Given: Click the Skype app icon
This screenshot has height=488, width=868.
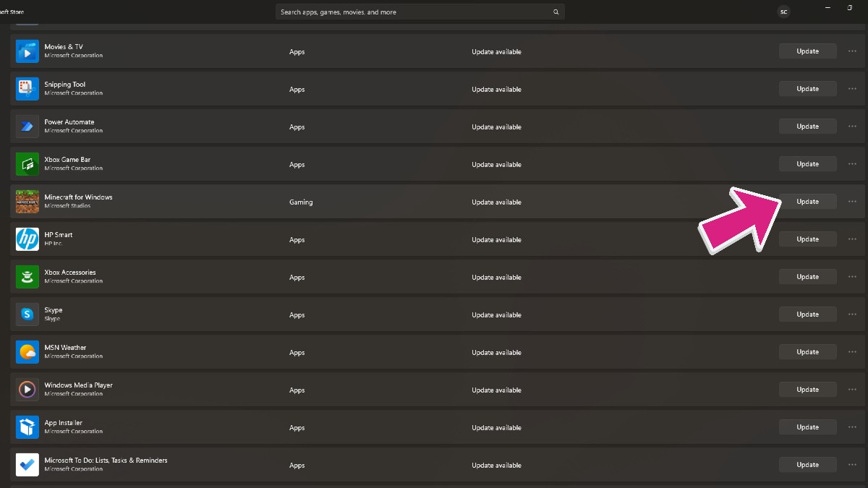Looking at the screenshot, I should 27,314.
